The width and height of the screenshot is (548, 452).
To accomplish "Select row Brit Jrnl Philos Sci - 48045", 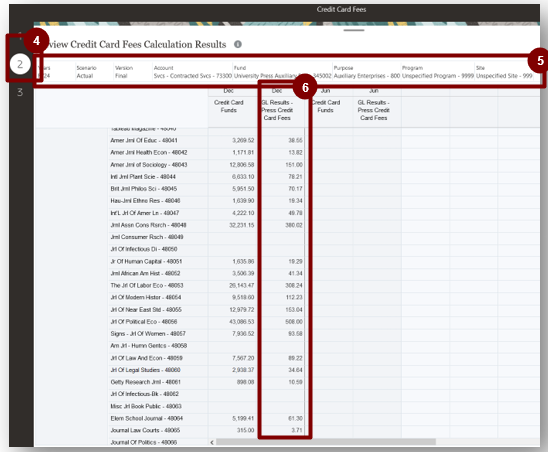I will pyautogui.click(x=144, y=189).
